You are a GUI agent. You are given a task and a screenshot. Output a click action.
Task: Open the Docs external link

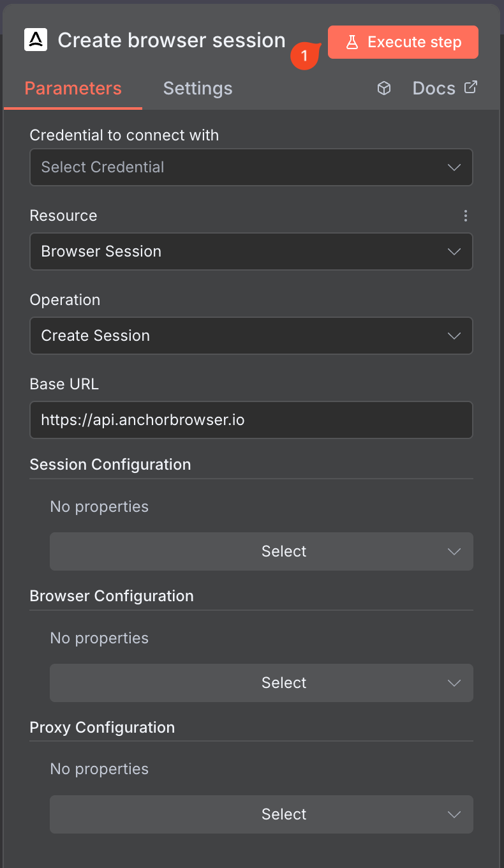[445, 88]
